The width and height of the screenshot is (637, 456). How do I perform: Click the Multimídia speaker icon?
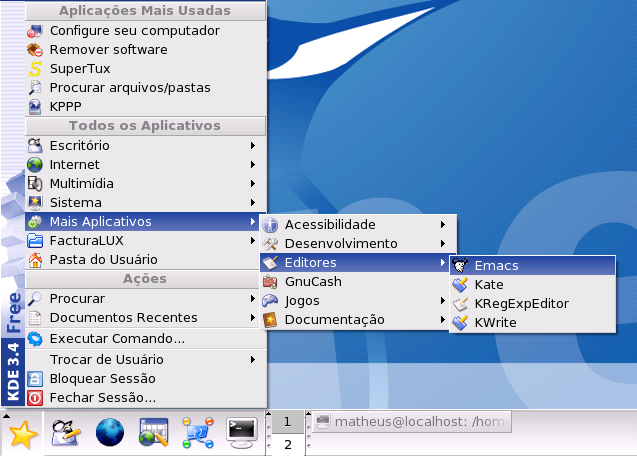pos(35,184)
